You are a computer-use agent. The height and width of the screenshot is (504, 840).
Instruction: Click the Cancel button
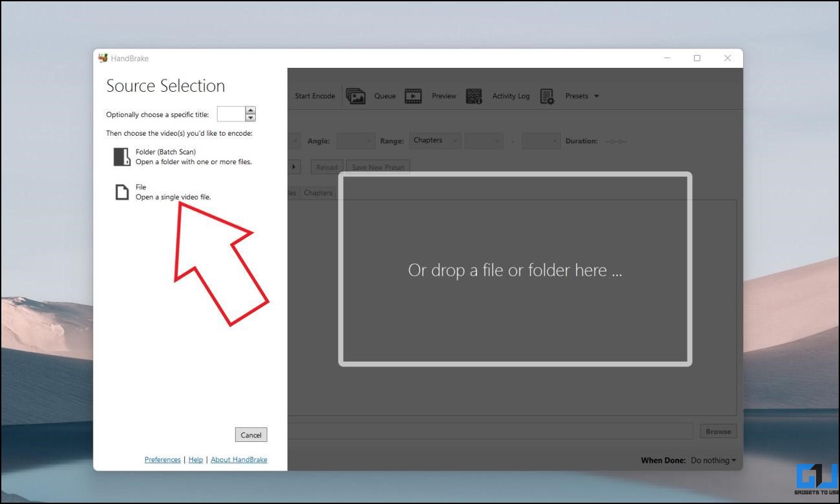point(251,435)
